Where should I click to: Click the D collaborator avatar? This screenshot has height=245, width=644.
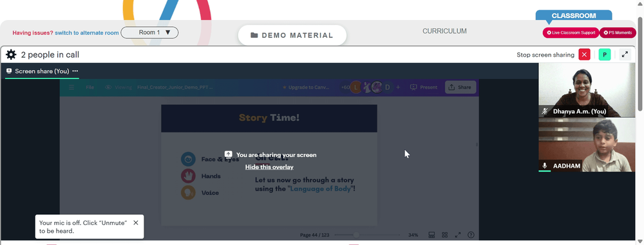coord(387,87)
